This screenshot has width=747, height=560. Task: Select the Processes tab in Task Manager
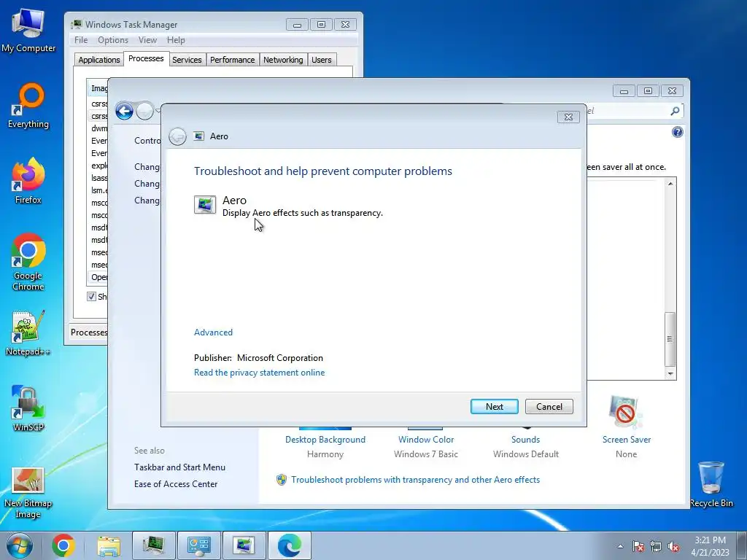[146, 58]
